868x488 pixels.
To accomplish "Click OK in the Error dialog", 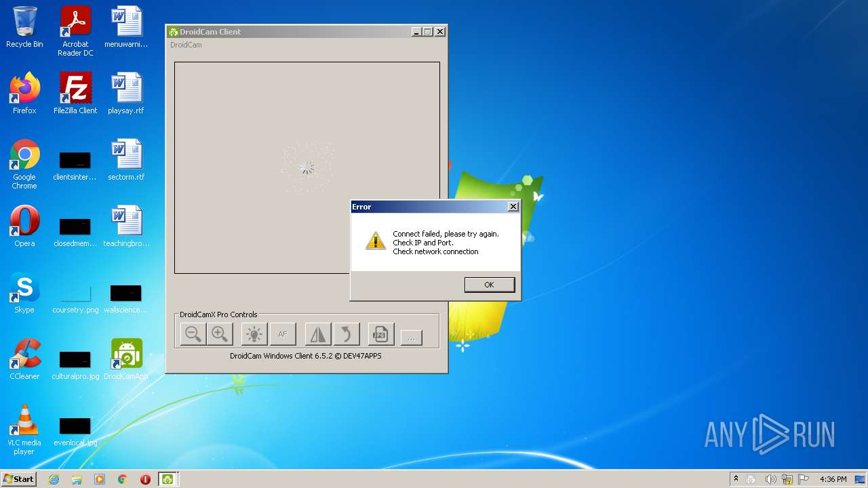I will [x=489, y=285].
